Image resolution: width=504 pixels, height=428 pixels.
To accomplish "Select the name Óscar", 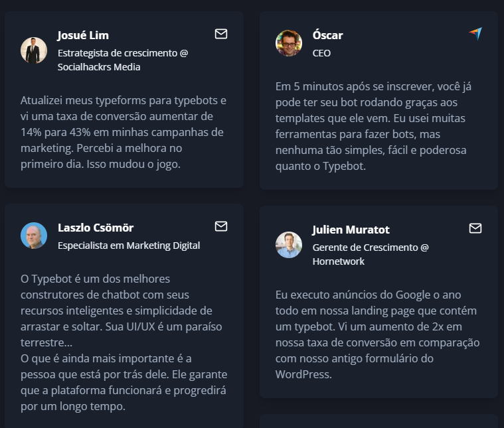I will pyautogui.click(x=327, y=35).
